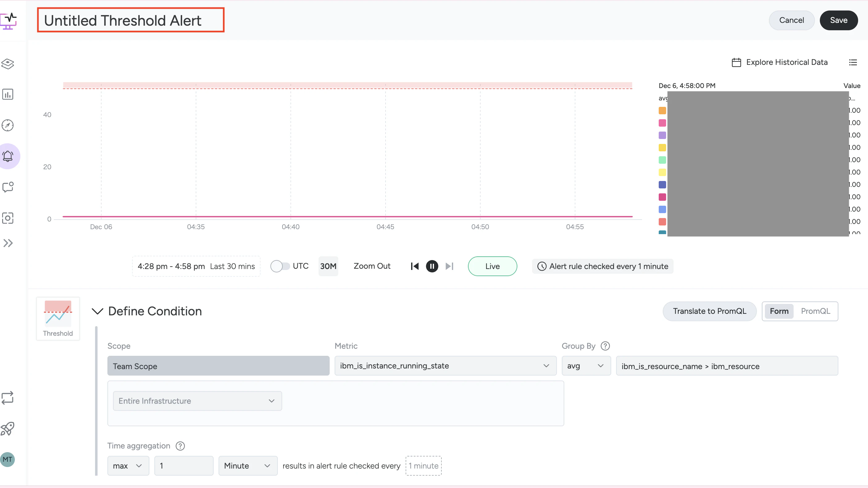
Task: Step forward in time range
Action: [449, 266]
